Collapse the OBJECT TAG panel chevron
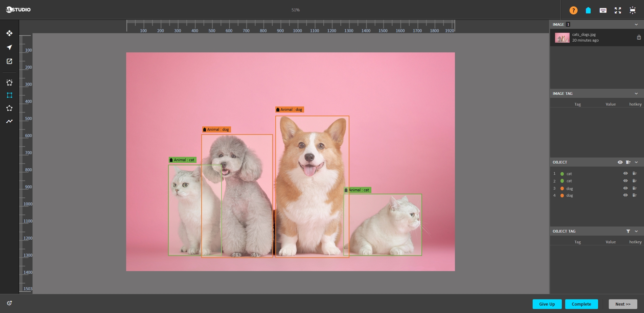The image size is (644, 313). click(636, 231)
